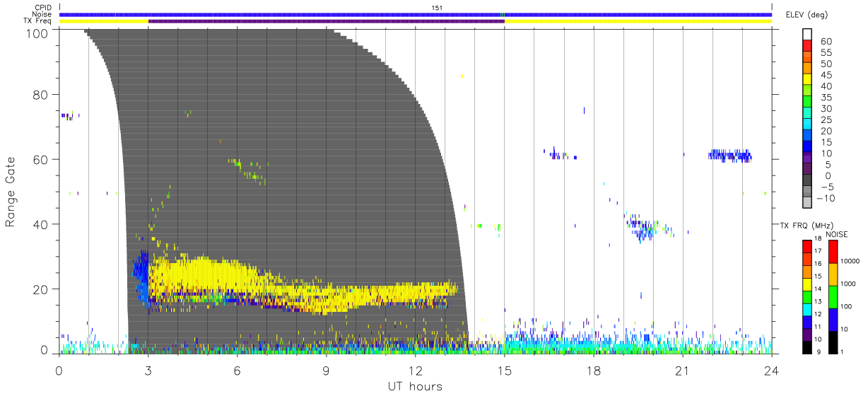
Task: Click x-axis tick label '12'
Action: point(415,369)
